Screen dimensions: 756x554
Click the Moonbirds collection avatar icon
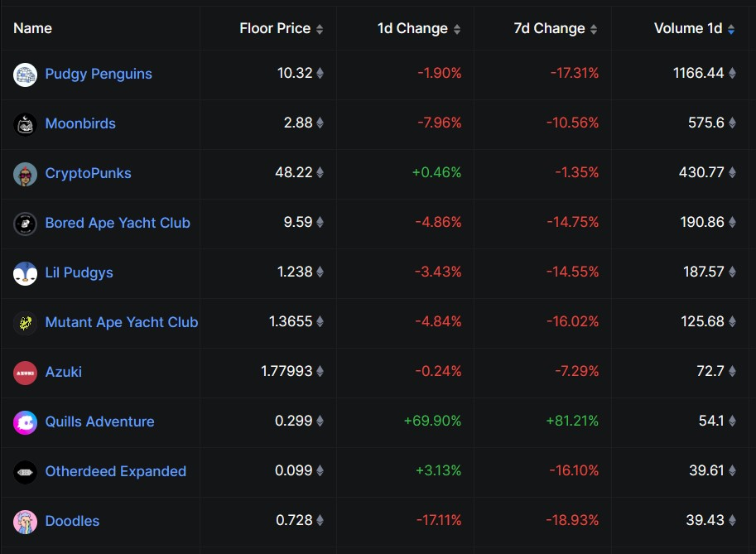[x=25, y=123]
